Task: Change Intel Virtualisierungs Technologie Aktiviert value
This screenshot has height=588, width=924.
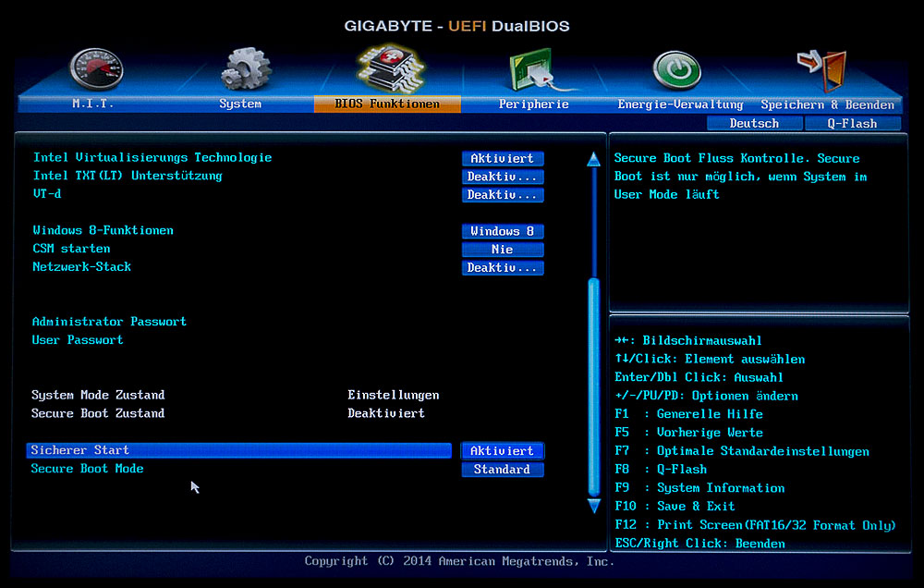Action: pos(502,158)
